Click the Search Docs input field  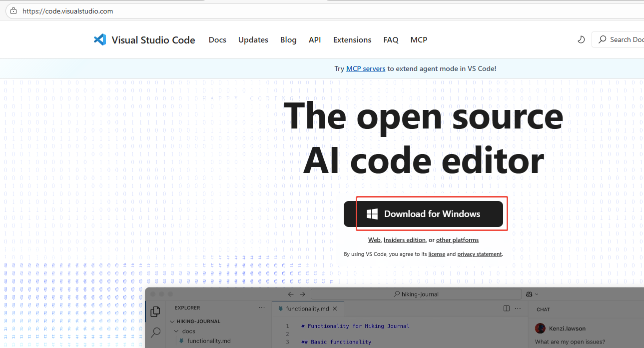point(618,39)
